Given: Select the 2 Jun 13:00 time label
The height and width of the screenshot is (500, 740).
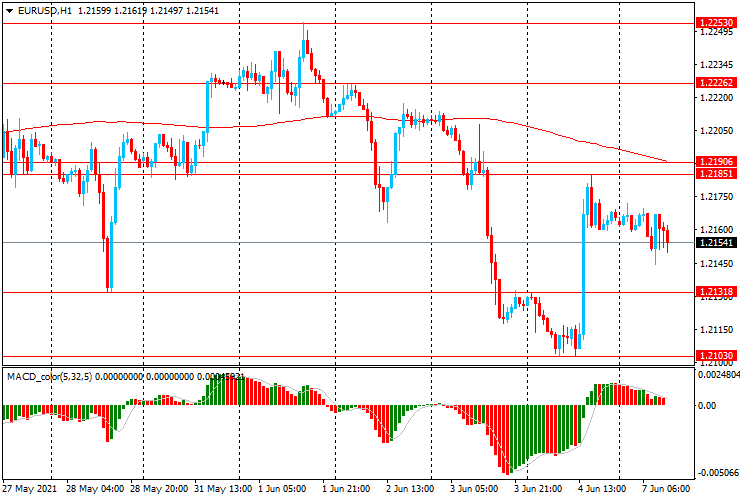Looking at the screenshot, I should click(x=410, y=489).
